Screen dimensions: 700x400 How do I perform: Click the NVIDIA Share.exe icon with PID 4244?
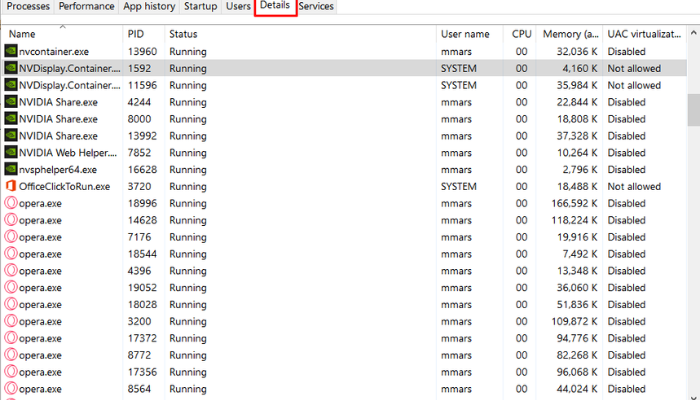tap(11, 102)
